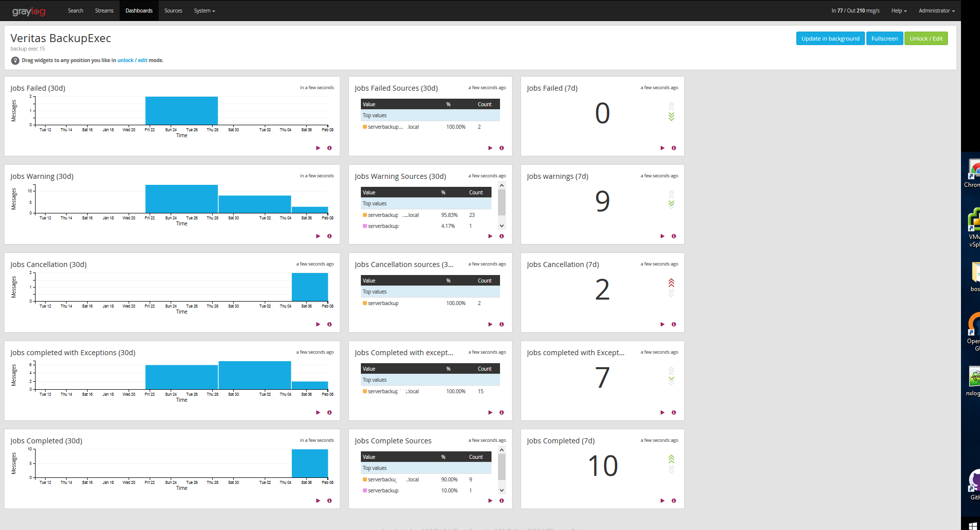Image resolution: width=980 pixels, height=530 pixels.
Task: Open the Sources page
Action: click(x=173, y=11)
